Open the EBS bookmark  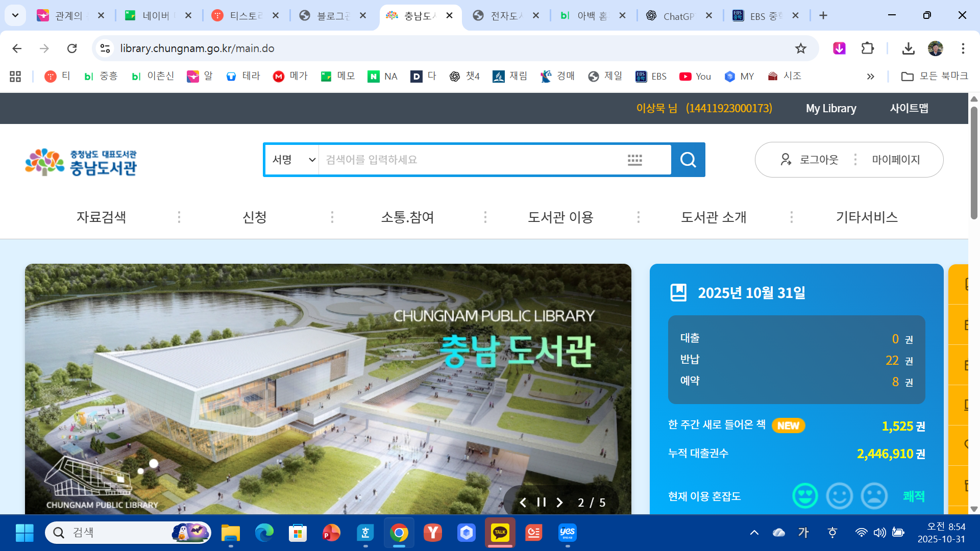click(x=651, y=76)
